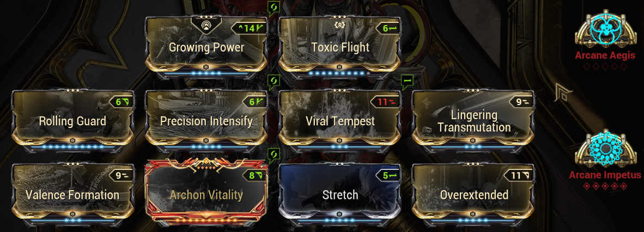Viewport: 644px width, 232px height.
Task: Click the drain cost badge on Viral Tempest
Action: point(385,102)
